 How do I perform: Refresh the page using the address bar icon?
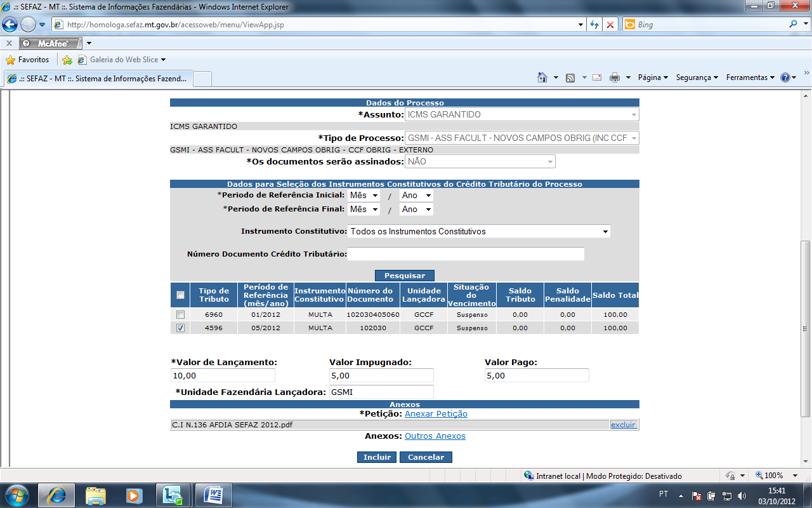(x=594, y=25)
